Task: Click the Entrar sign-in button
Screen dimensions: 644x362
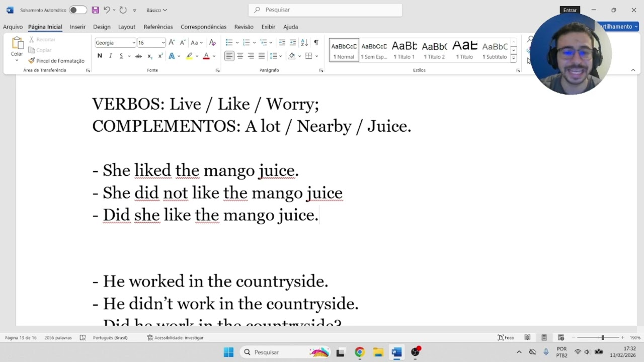Action: tap(570, 10)
